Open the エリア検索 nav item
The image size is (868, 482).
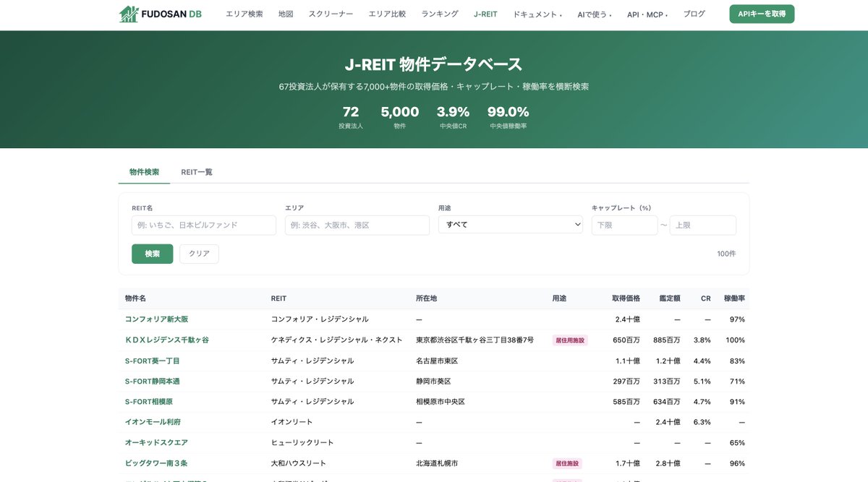tap(244, 14)
